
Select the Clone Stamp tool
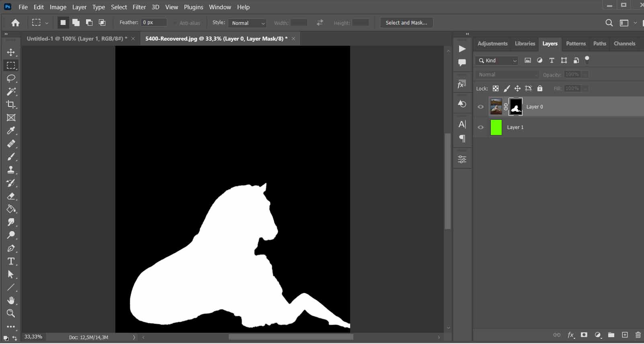click(11, 170)
